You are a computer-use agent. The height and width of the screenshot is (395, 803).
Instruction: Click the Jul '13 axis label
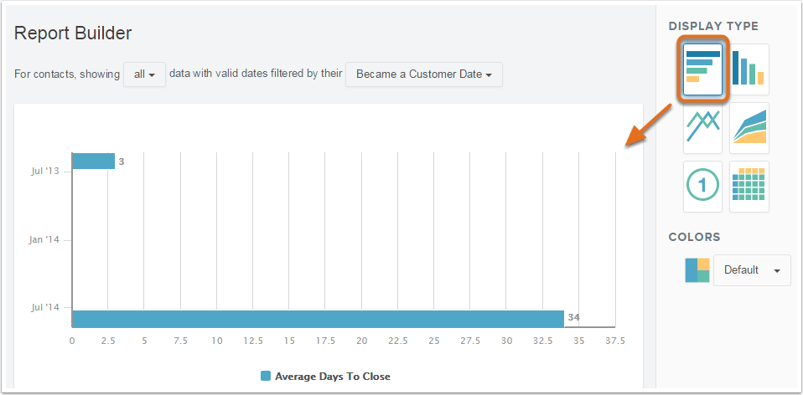(x=45, y=171)
